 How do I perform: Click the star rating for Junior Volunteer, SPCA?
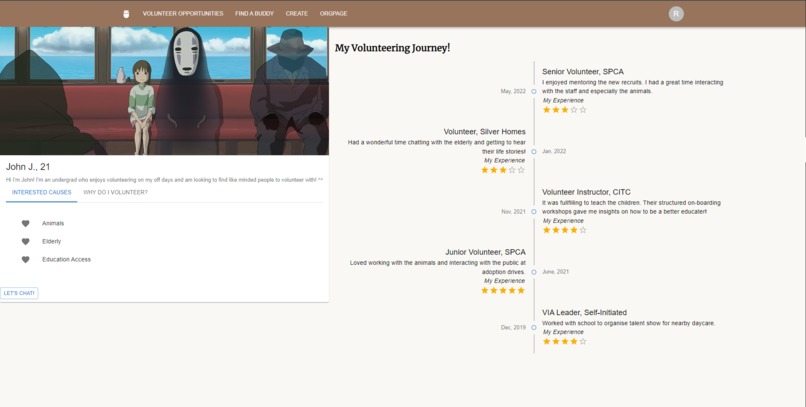pos(503,290)
